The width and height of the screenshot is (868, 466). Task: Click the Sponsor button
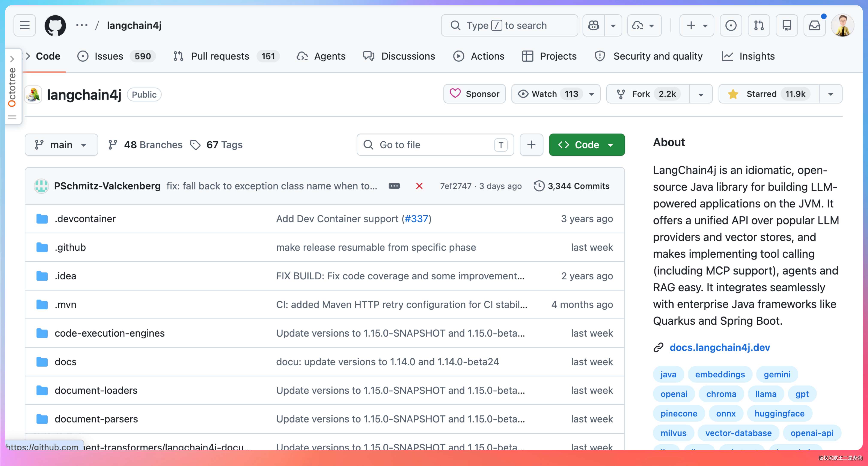[475, 94]
